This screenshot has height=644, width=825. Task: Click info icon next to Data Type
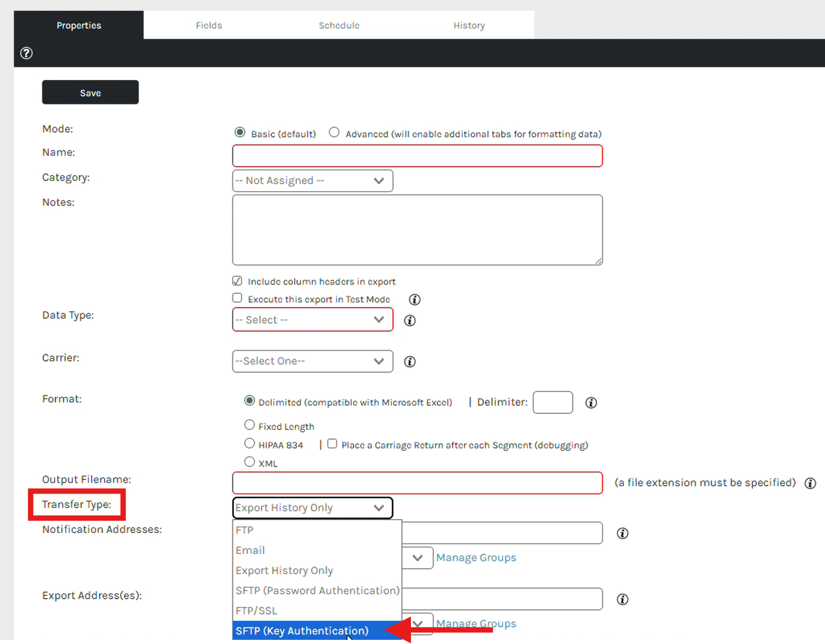click(410, 320)
